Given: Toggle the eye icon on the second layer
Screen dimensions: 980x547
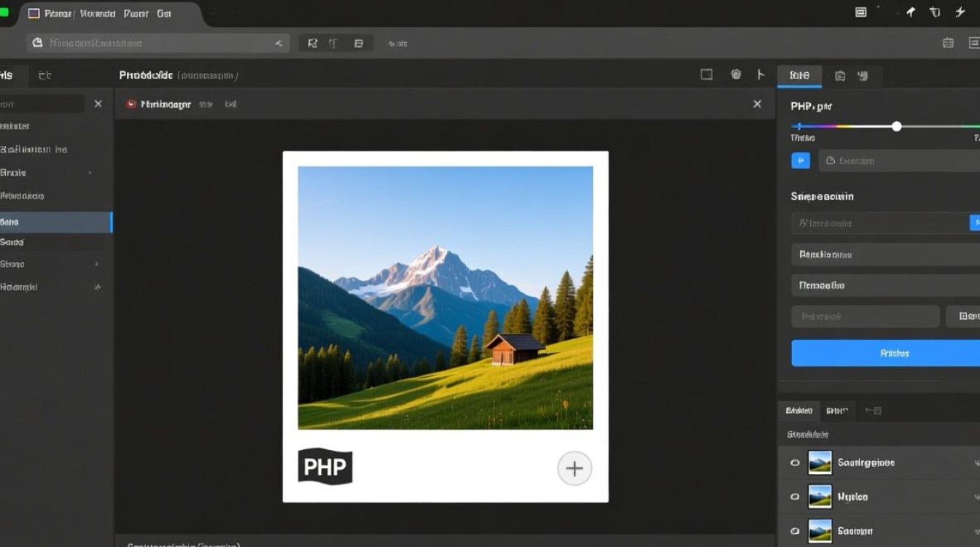Looking at the screenshot, I should coord(795,497).
